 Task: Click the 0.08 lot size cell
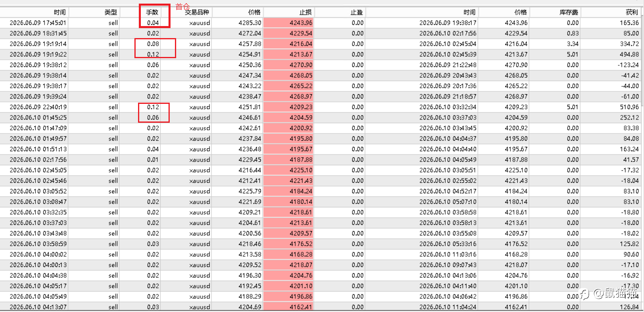tap(153, 44)
